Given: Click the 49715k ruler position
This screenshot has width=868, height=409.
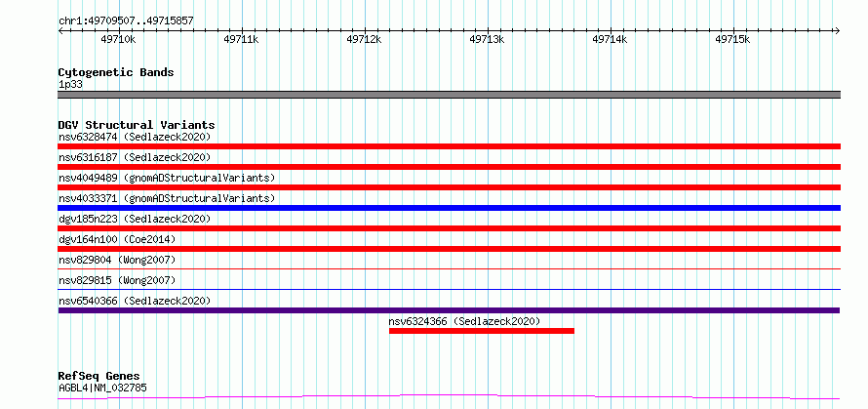Looking at the screenshot, I should pyautogui.click(x=733, y=39).
